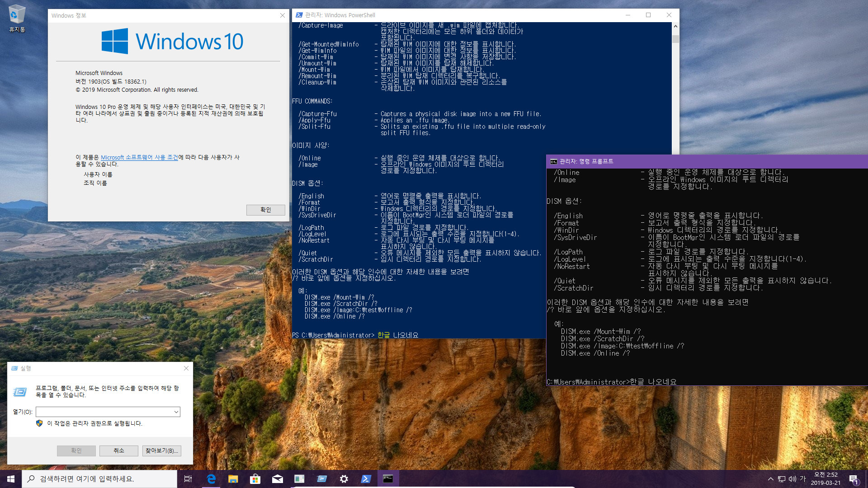This screenshot has width=868, height=488.
Task: Click 취소 in the Run dialog
Action: [119, 450]
